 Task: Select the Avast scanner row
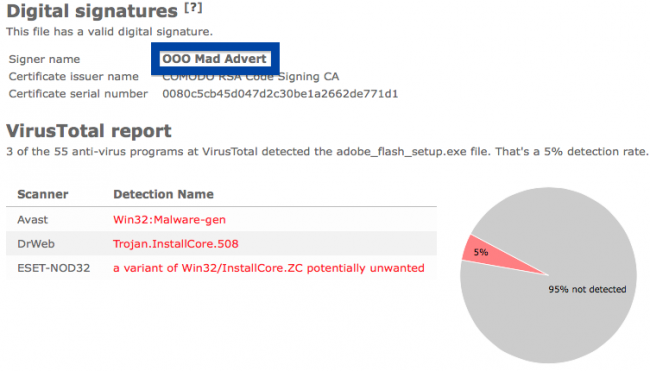tap(221, 220)
